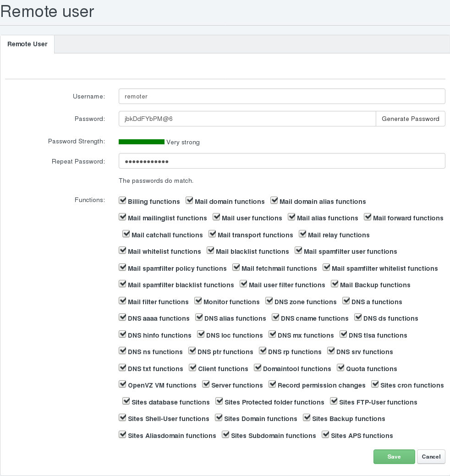Toggle Server functions checkbox
This screenshot has height=476, width=450.
click(206, 384)
